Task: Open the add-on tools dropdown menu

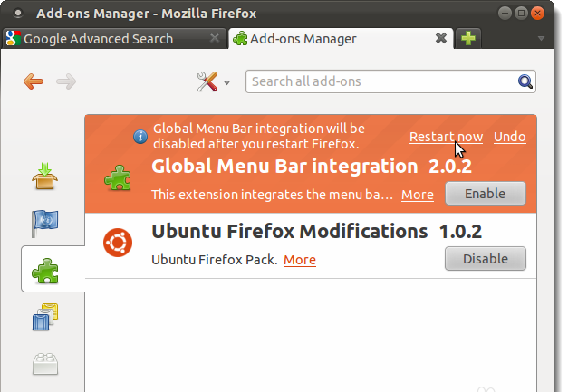Action: coord(214,82)
